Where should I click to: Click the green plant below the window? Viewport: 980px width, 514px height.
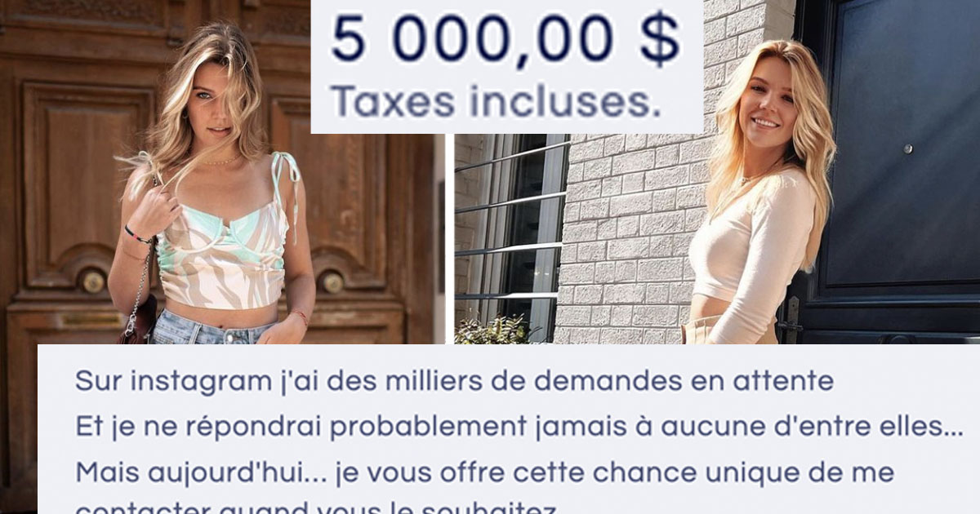coord(495,330)
